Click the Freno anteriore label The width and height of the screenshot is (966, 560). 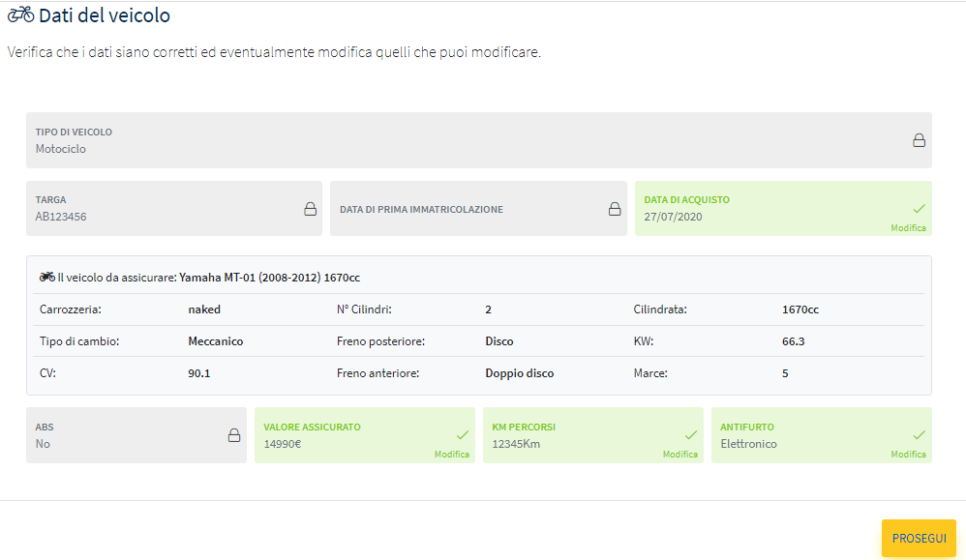pyautogui.click(x=377, y=373)
